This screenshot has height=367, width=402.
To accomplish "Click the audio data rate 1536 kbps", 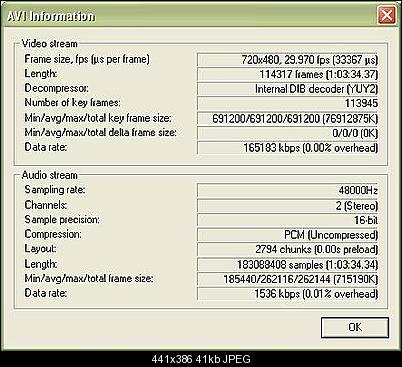I will click(x=288, y=294).
